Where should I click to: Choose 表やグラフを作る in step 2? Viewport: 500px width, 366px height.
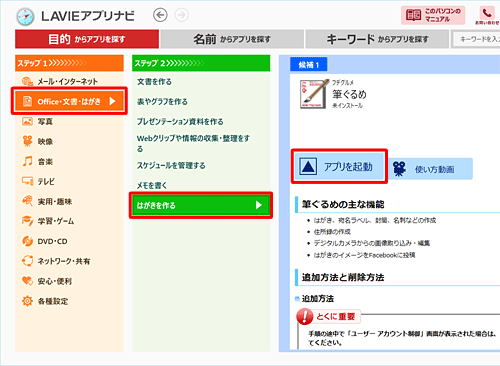click(x=162, y=101)
